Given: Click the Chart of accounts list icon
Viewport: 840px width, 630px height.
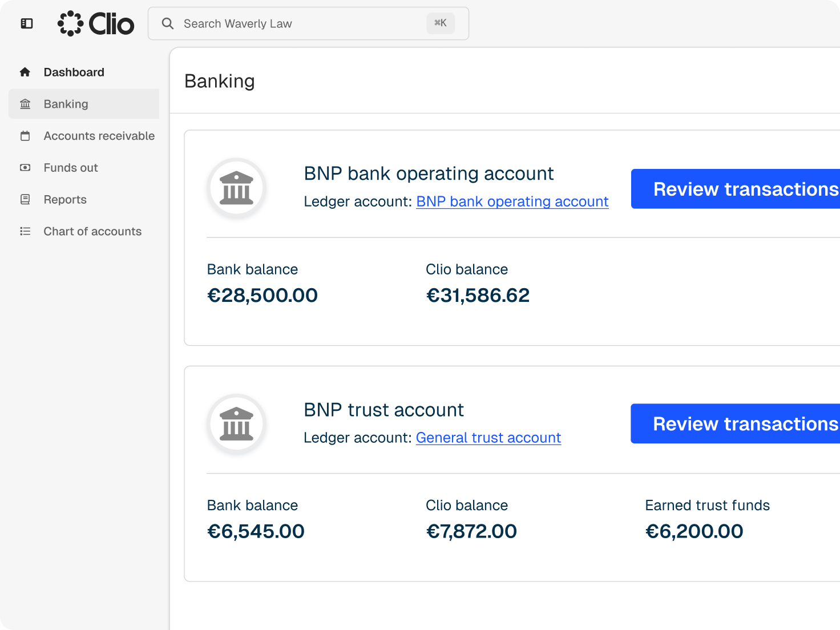Looking at the screenshot, I should 25,231.
